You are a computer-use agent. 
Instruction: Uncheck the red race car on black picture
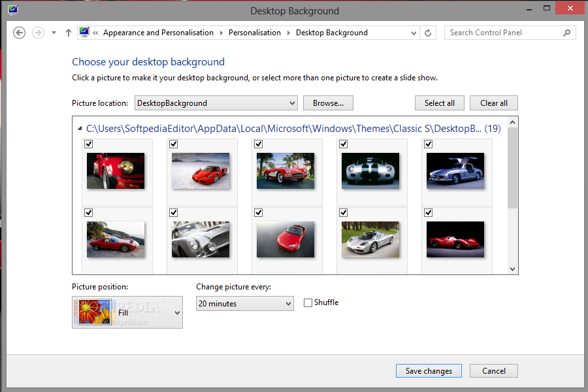coord(428,213)
